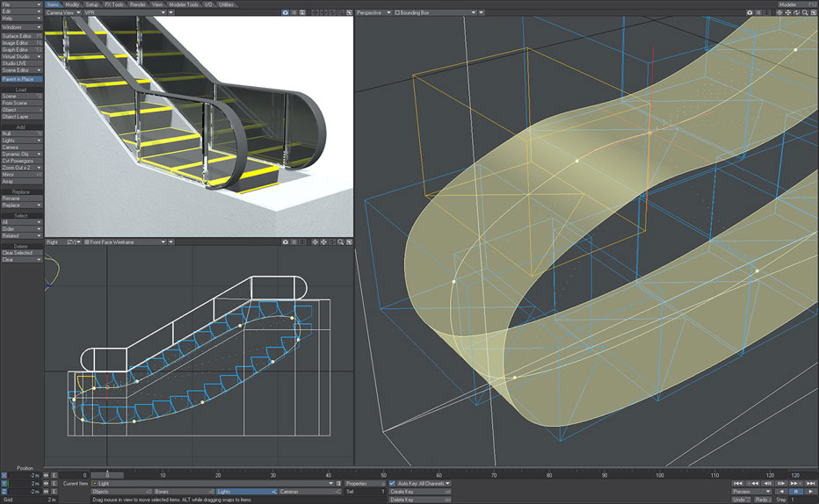Toggle the Z position axis button
Viewport: 819px width, 504px height.
5,492
